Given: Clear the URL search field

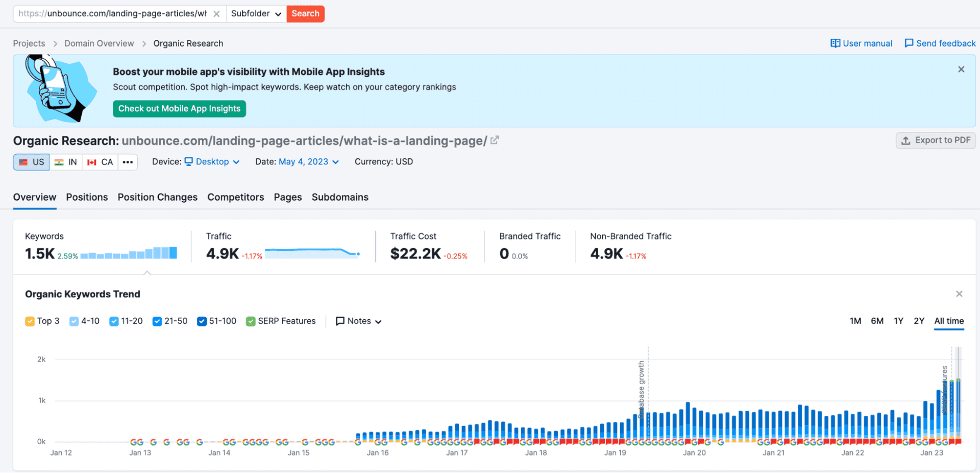Looking at the screenshot, I should (216, 14).
